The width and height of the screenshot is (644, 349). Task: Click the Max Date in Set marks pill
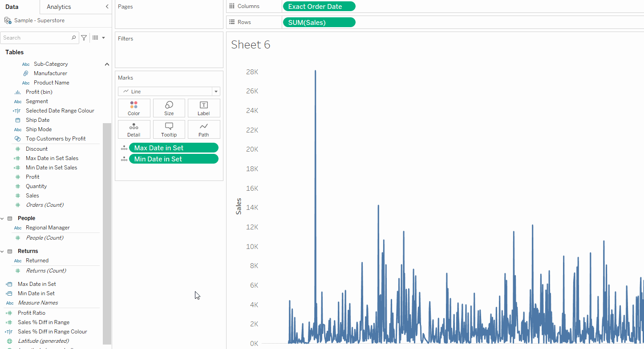point(174,148)
